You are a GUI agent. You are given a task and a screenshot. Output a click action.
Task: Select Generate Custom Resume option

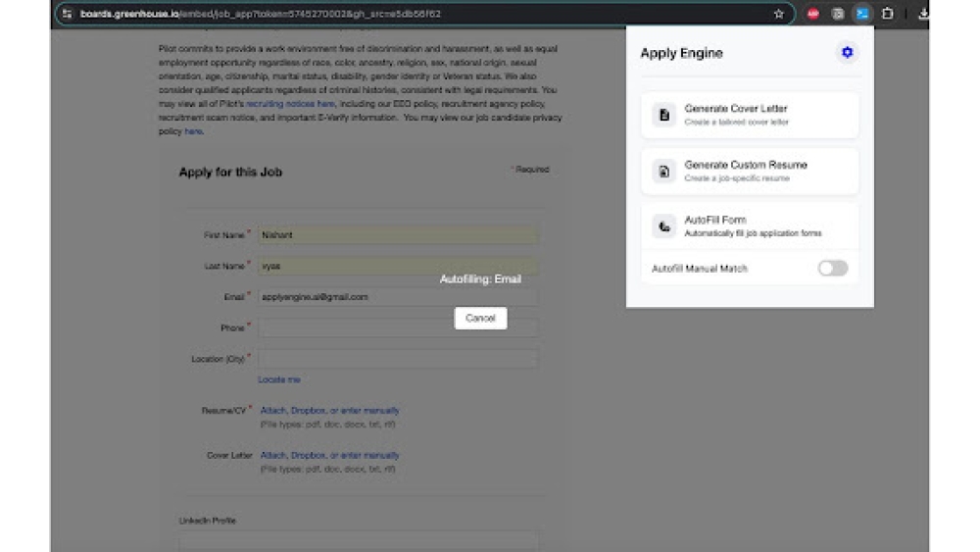(x=750, y=172)
